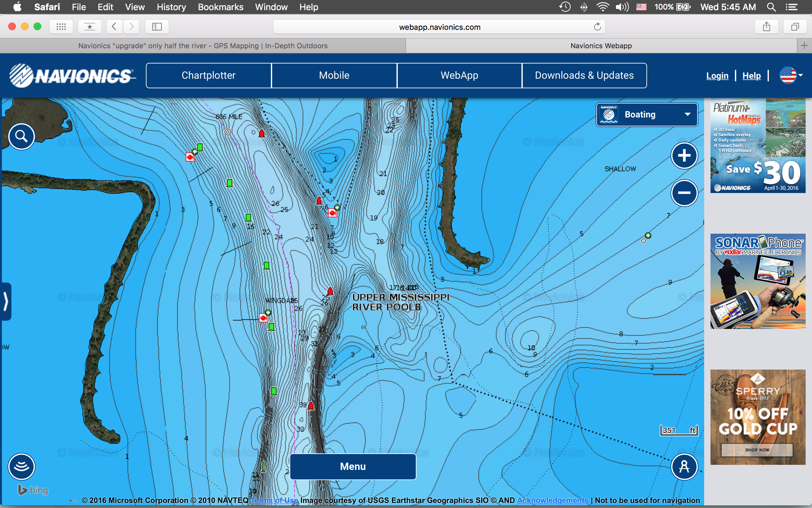Click the Terms of Use link

click(274, 500)
